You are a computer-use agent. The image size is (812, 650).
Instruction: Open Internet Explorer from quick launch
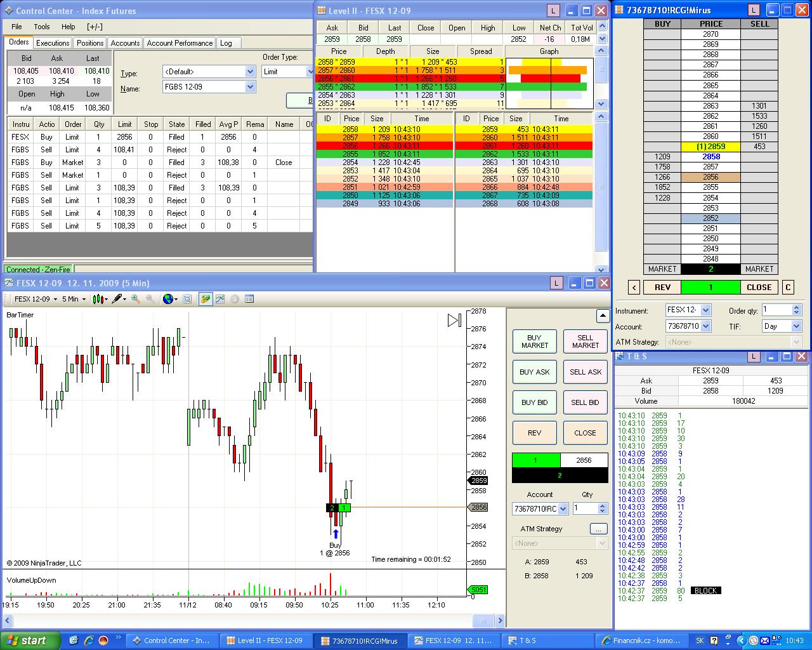[89, 640]
